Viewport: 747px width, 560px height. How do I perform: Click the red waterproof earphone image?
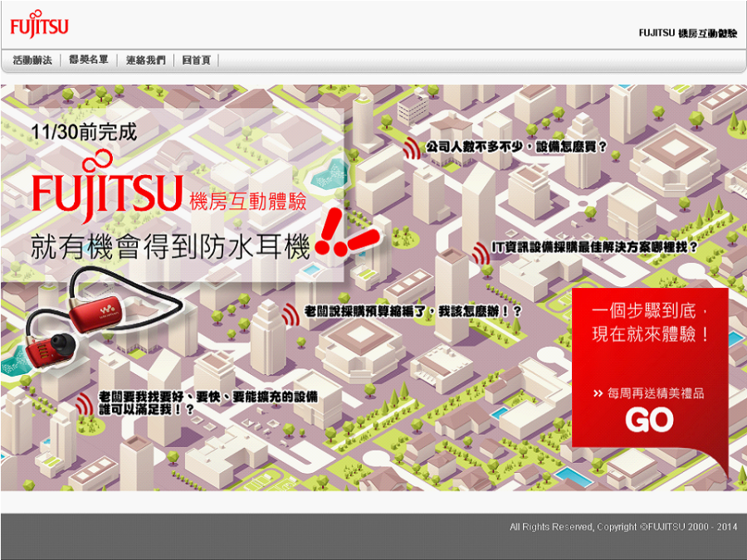point(102,319)
